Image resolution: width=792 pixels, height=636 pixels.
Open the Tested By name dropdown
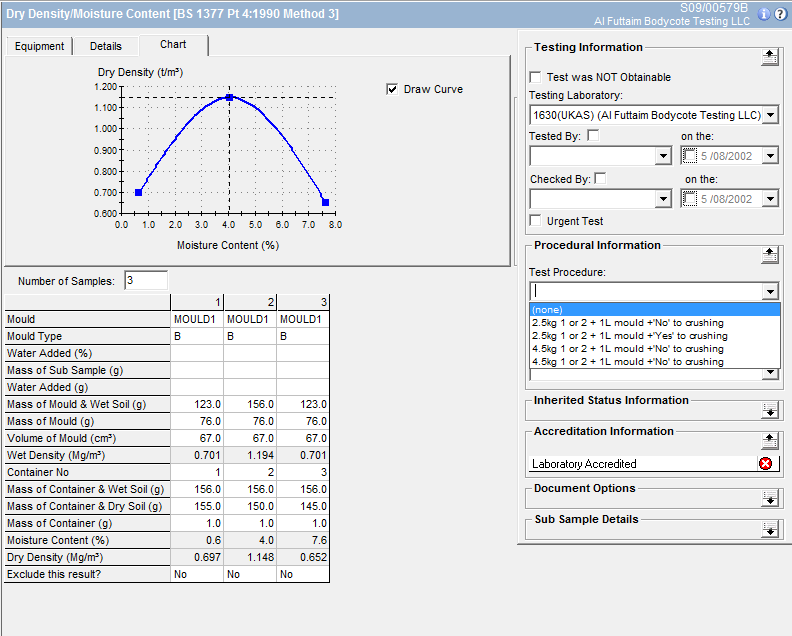click(663, 156)
